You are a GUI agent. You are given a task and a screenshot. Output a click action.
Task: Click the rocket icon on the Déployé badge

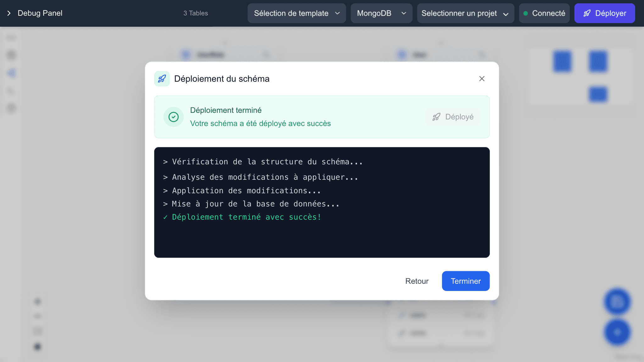436,117
